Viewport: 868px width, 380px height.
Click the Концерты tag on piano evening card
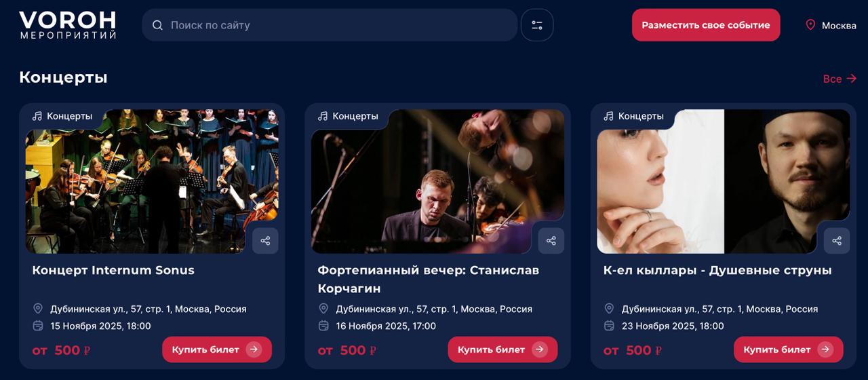click(x=348, y=116)
